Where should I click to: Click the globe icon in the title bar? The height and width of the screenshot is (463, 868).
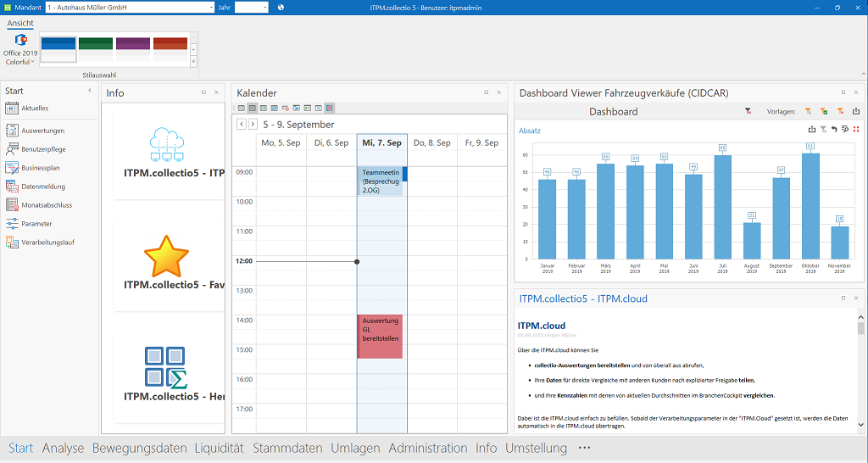point(281,7)
